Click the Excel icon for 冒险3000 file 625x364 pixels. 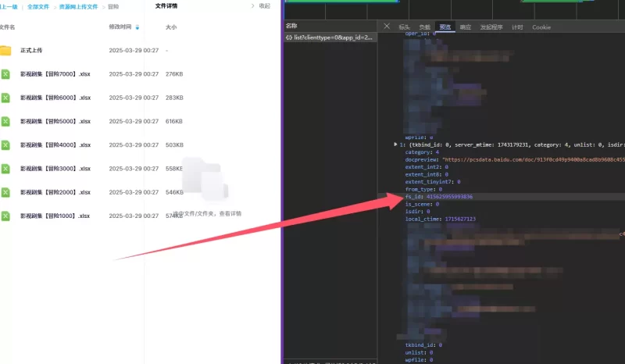tap(5, 169)
